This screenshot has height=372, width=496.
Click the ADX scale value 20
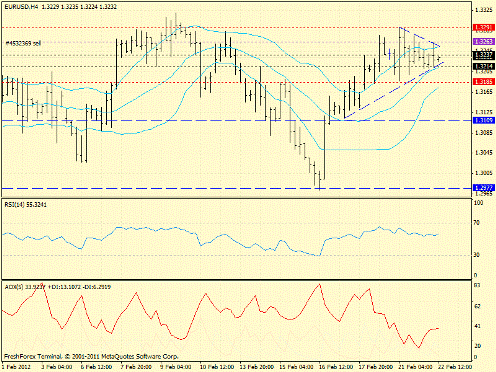click(477, 346)
